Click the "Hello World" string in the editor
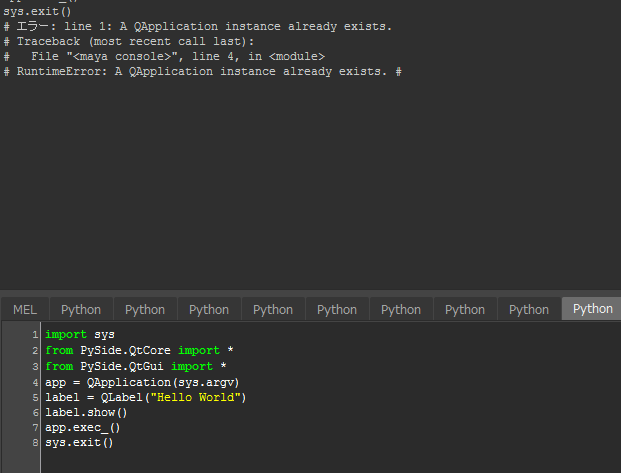The image size is (621, 473). click(196, 397)
